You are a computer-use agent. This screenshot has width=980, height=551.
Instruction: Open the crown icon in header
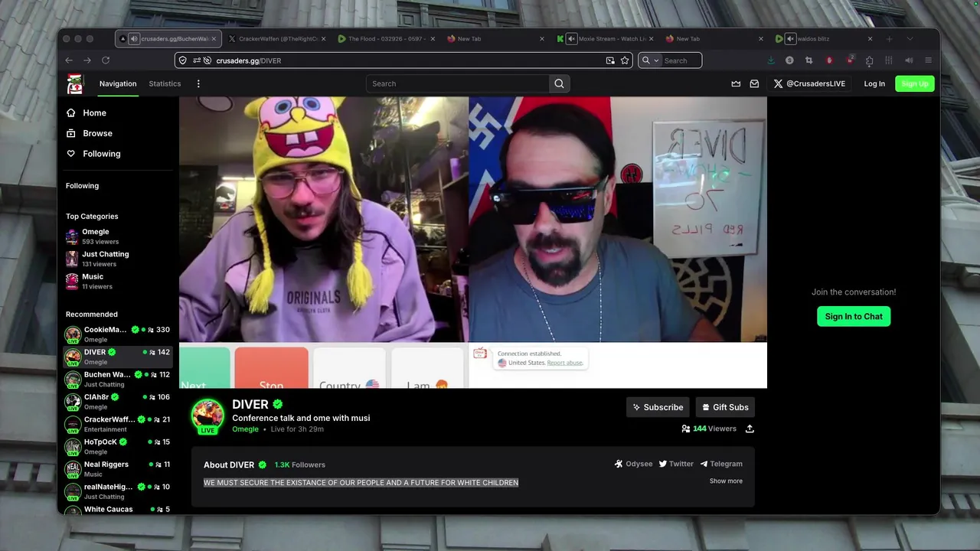736,83
